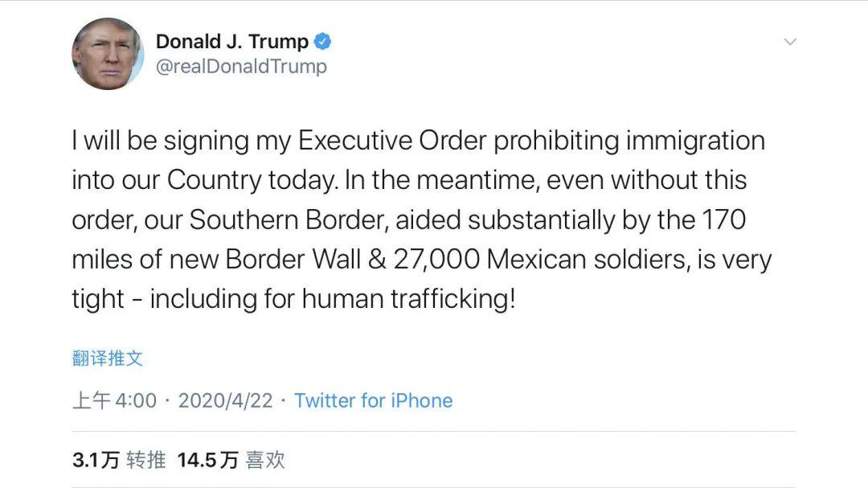868x488 pixels.
Task: Click the Donald J. Trump display name
Action: pyautogui.click(x=231, y=41)
